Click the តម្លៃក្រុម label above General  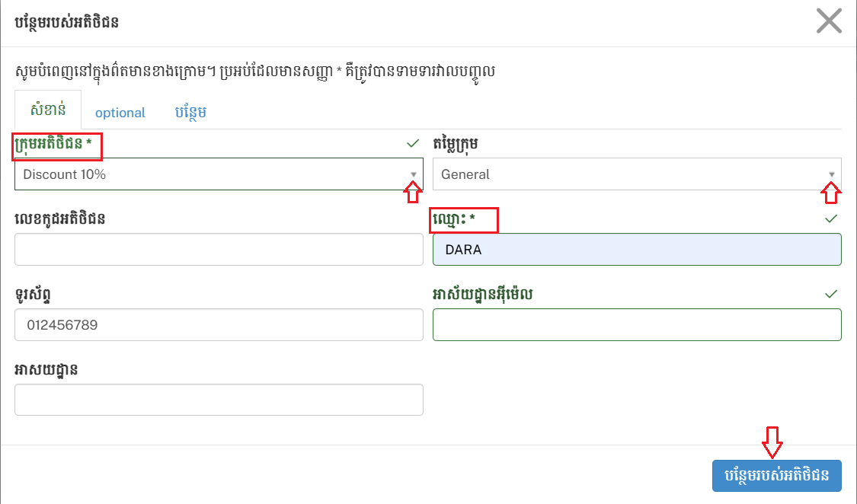tap(465, 144)
